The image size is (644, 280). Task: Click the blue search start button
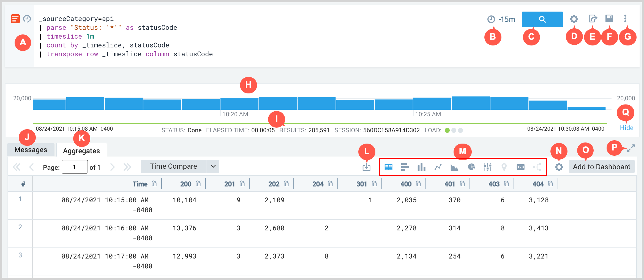click(x=542, y=19)
